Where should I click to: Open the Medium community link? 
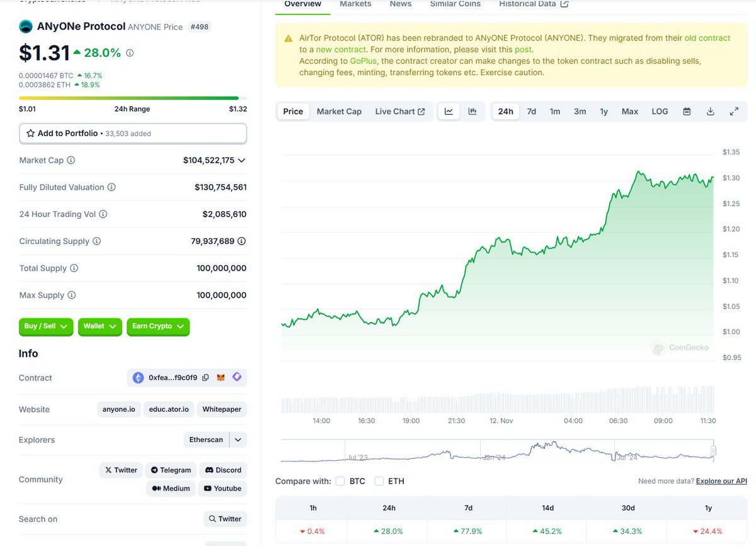[171, 489]
